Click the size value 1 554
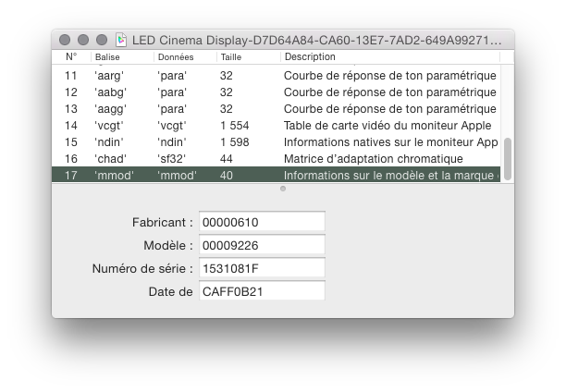Image resolution: width=566 pixels, height=392 pixels. coord(235,125)
